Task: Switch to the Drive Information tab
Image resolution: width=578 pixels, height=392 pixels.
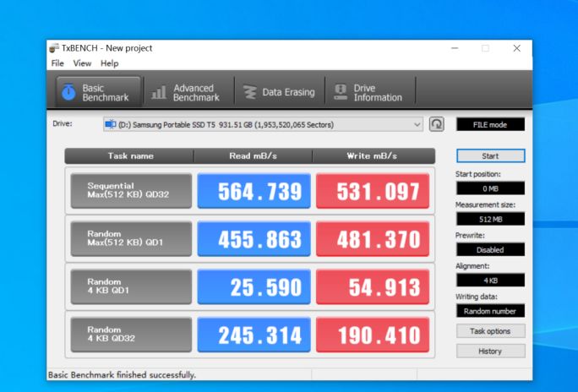Action: click(370, 92)
